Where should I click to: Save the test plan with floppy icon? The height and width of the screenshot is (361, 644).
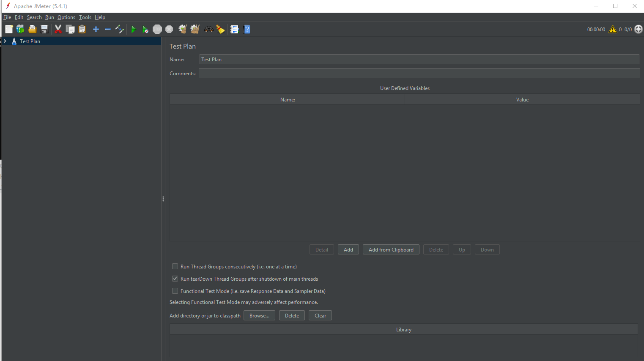point(44,29)
